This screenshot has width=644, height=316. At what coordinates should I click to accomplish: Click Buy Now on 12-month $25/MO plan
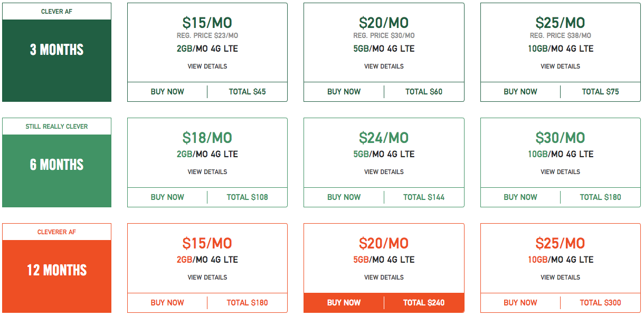pyautogui.click(x=520, y=303)
